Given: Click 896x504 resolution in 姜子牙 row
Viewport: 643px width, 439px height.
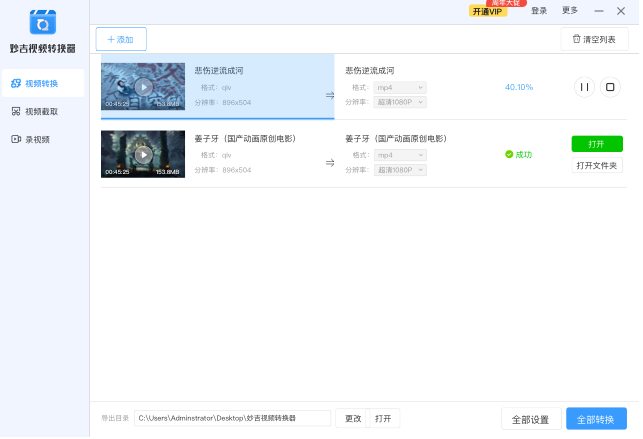Looking at the screenshot, I should pos(238,171).
